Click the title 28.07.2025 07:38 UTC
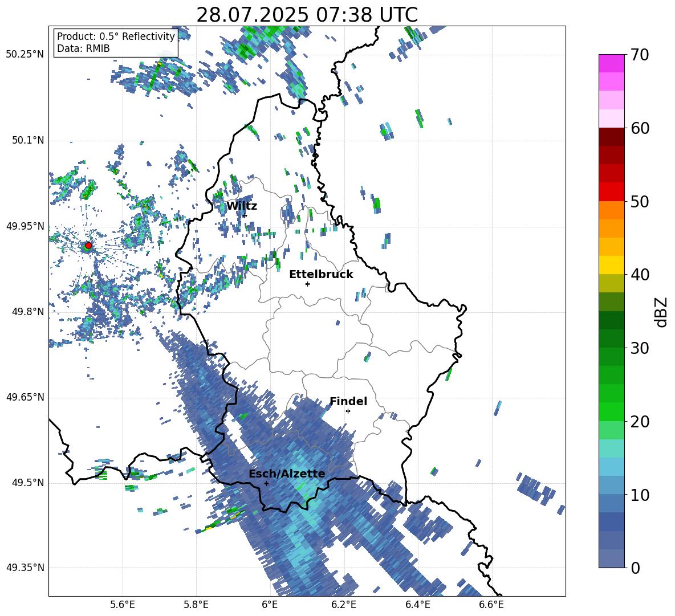Screen dimensions: 675x616 (307, 15)
